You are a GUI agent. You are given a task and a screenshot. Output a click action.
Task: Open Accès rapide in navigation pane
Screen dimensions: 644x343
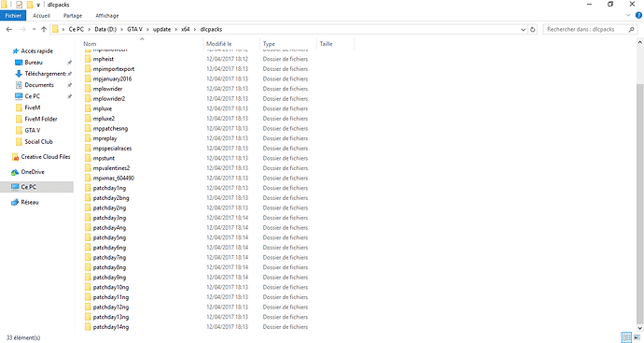(36, 51)
